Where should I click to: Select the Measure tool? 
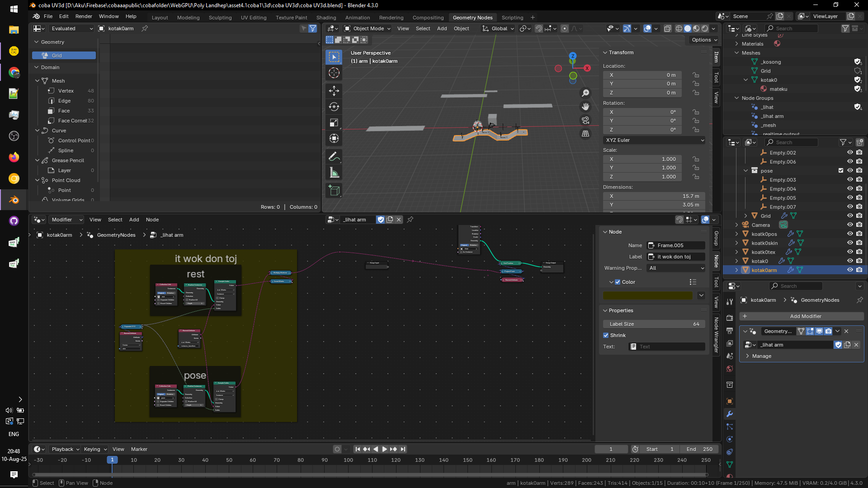pos(334,173)
